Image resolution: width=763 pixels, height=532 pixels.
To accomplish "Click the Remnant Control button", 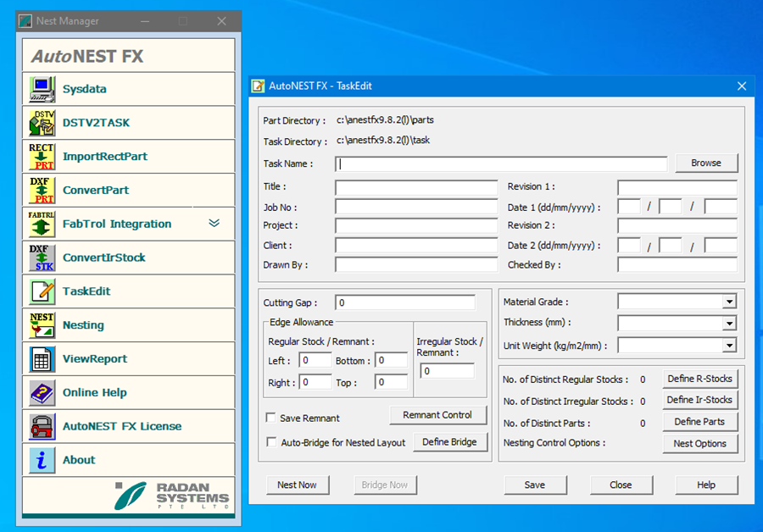I will point(437,415).
